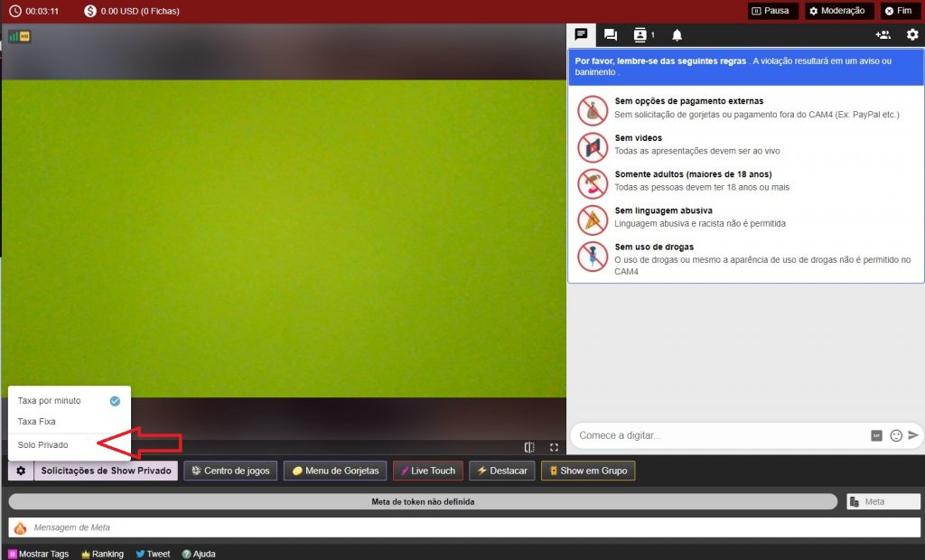This screenshot has height=560, width=925.
Task: Select the Taxa por minuto option
Action: click(50, 400)
